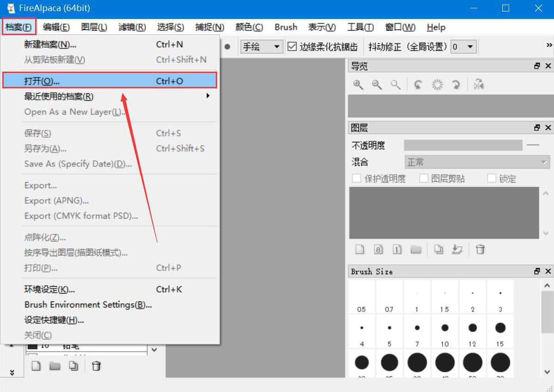This screenshot has height=392, width=554.
Task: Select brush size 15 preset
Action: (500, 331)
